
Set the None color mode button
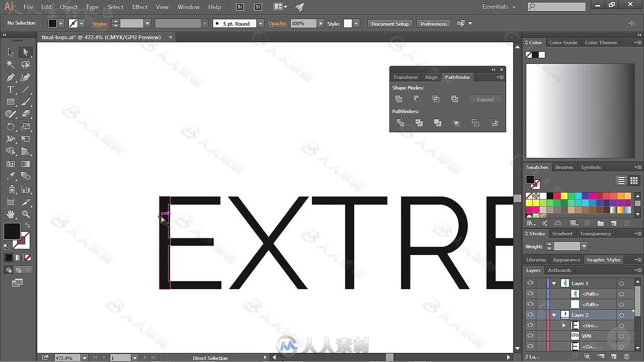click(28, 257)
